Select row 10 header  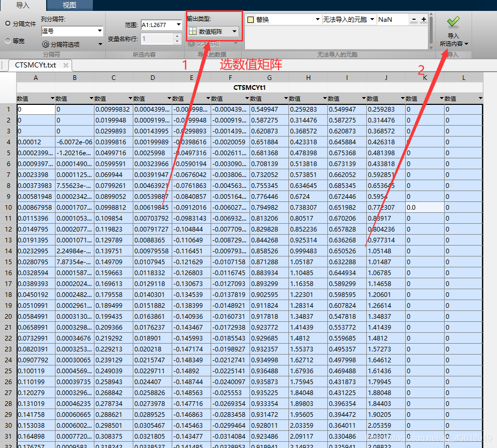(x=8, y=207)
